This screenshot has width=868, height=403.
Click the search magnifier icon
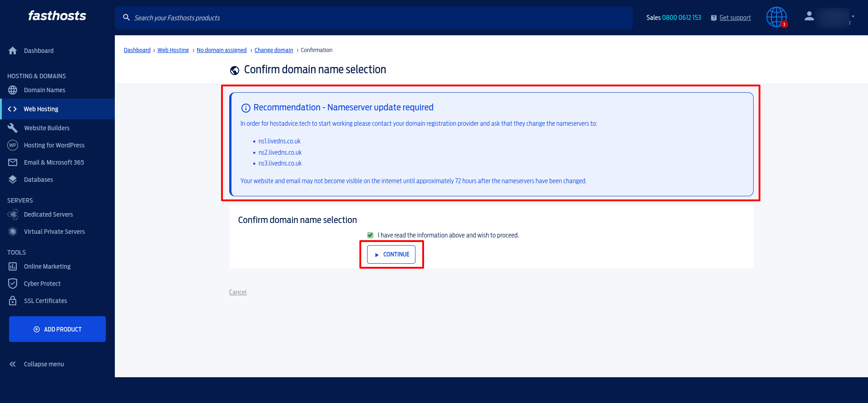tap(127, 17)
